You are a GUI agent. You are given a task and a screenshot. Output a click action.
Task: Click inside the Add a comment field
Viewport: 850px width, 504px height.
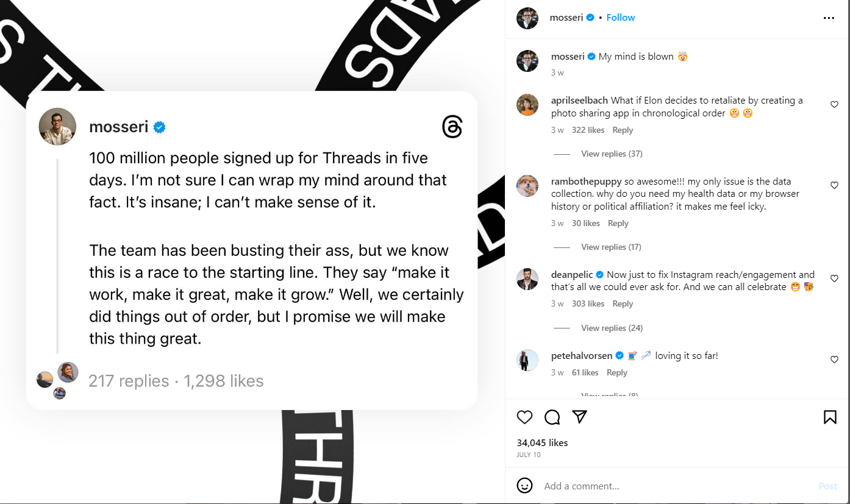(x=581, y=486)
